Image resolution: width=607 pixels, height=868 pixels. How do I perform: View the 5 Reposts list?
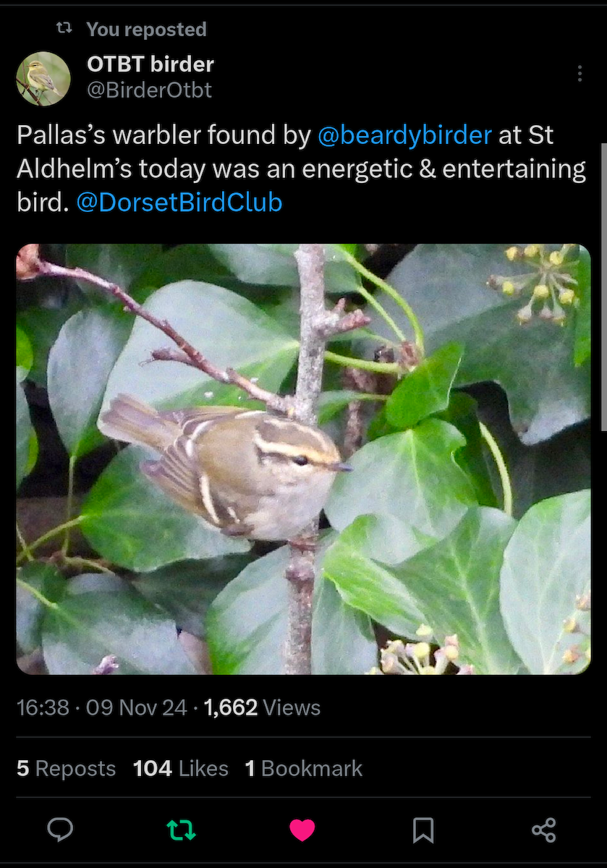click(x=66, y=768)
